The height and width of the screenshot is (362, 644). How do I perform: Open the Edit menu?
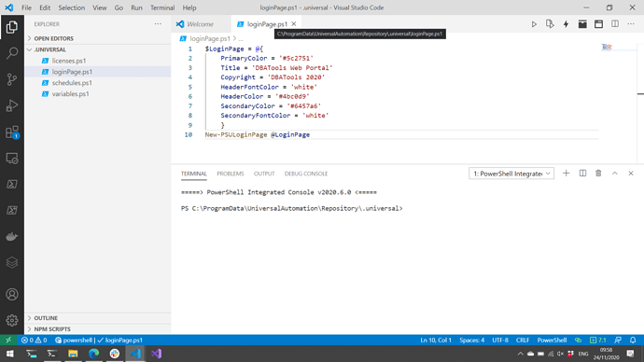pyautogui.click(x=45, y=7)
